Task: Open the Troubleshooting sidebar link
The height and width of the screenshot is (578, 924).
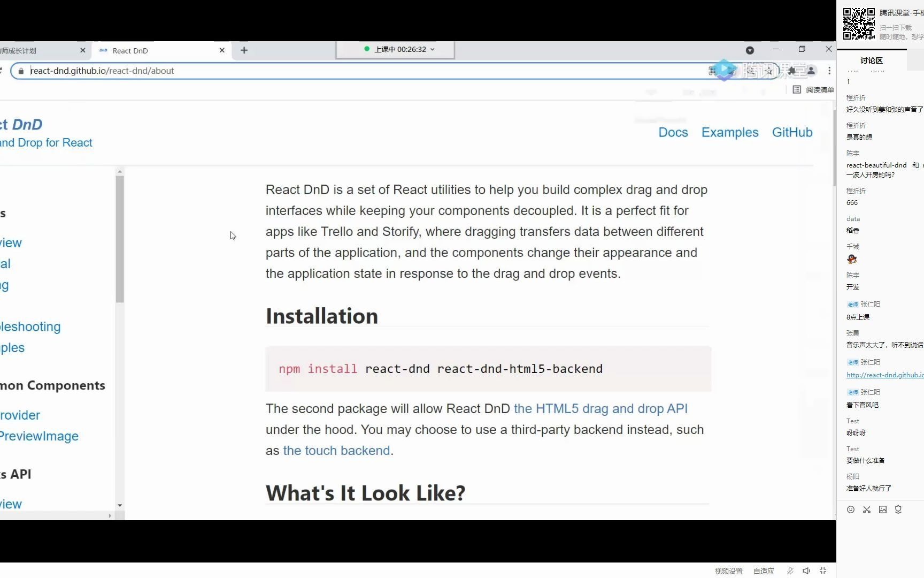Action: click(x=30, y=326)
